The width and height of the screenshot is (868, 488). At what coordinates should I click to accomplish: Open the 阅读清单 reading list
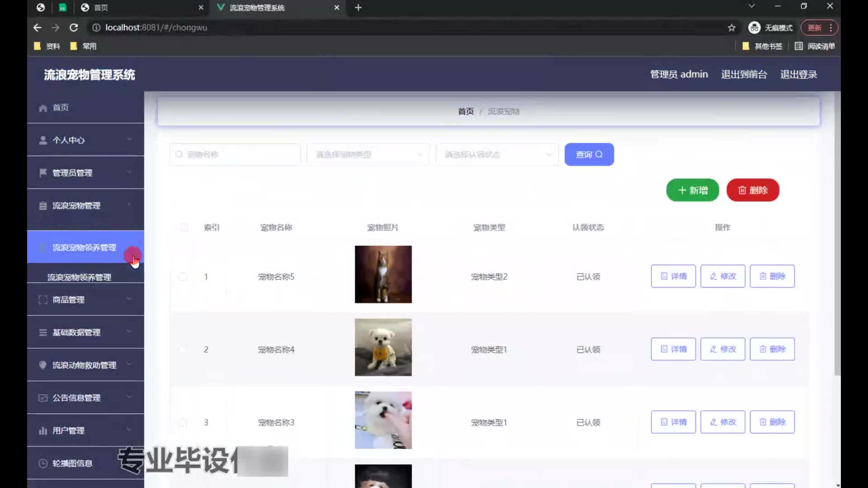tap(815, 46)
